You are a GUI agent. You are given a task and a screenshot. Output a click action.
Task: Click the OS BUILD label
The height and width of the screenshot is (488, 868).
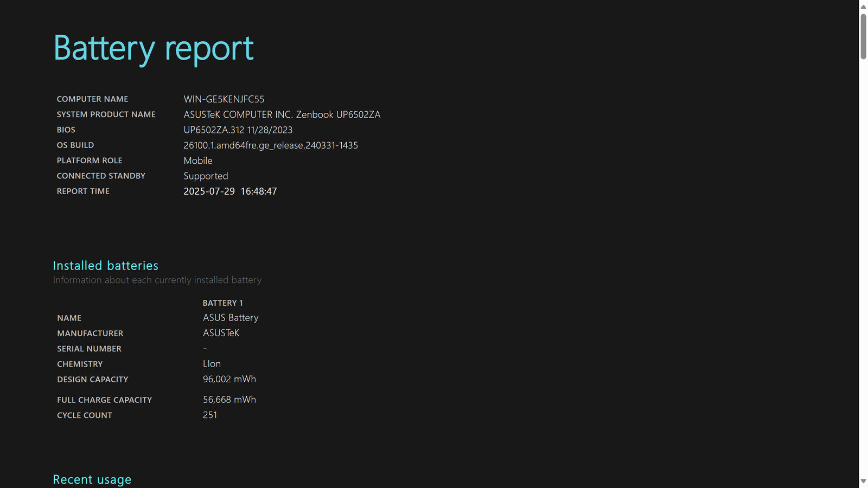[75, 145]
